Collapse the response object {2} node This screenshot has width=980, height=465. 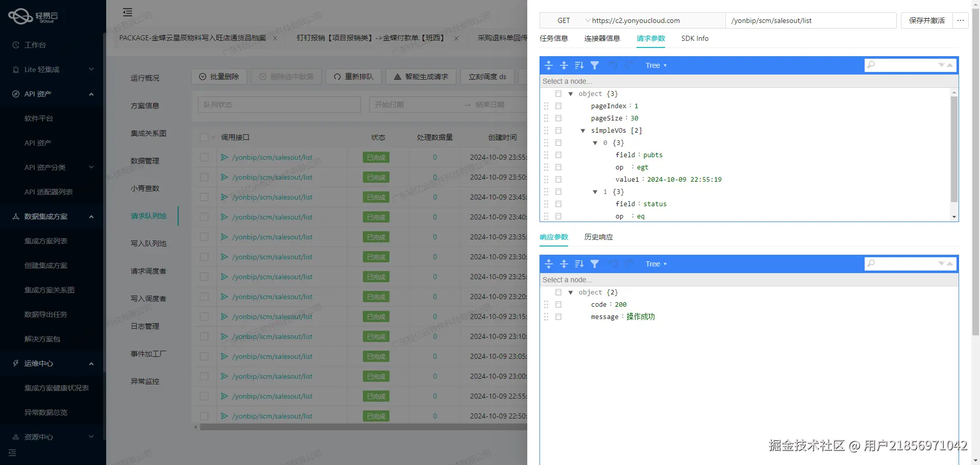coord(571,292)
